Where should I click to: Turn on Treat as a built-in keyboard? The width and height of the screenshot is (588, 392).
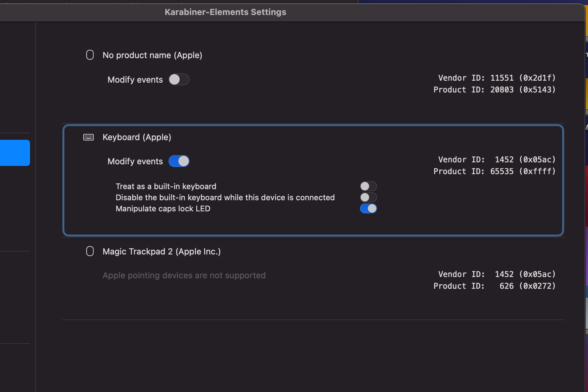click(368, 186)
